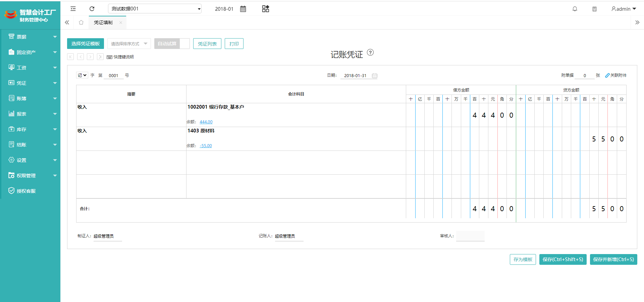Jump to the last voucher
This screenshot has height=302, width=644.
coord(100,57)
